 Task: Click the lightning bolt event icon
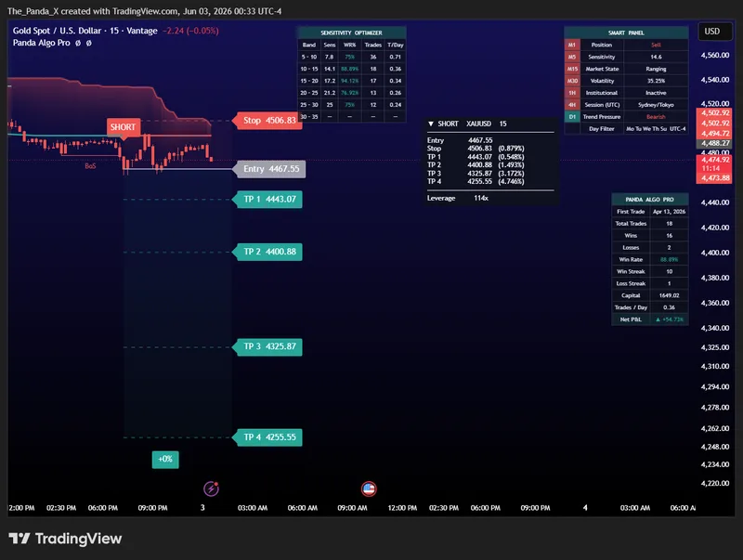coord(211,488)
